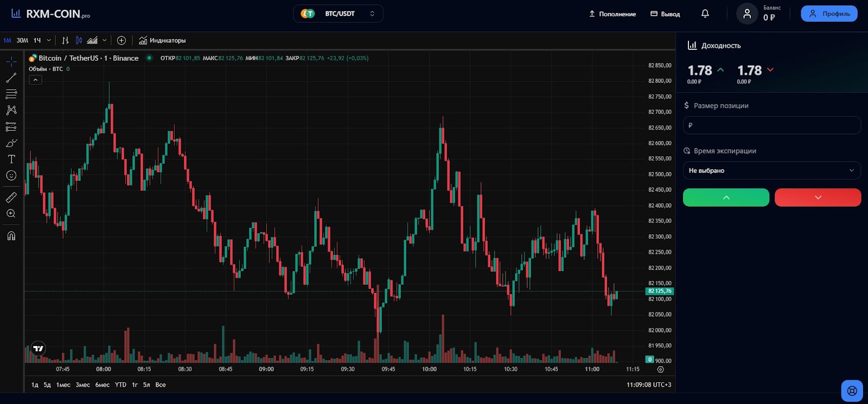Focus the position size input field
This screenshot has height=404, width=868.
click(771, 125)
